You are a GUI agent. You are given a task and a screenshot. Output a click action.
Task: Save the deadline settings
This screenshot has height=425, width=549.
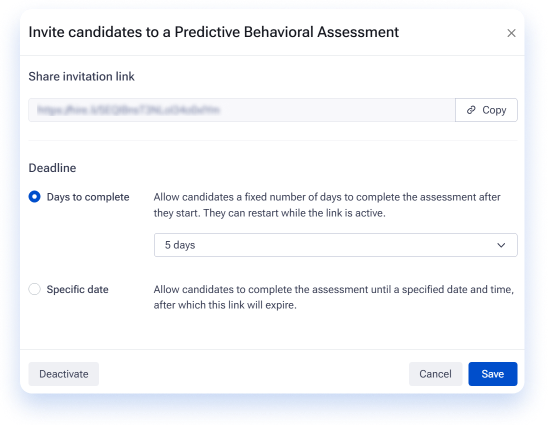[493, 374]
